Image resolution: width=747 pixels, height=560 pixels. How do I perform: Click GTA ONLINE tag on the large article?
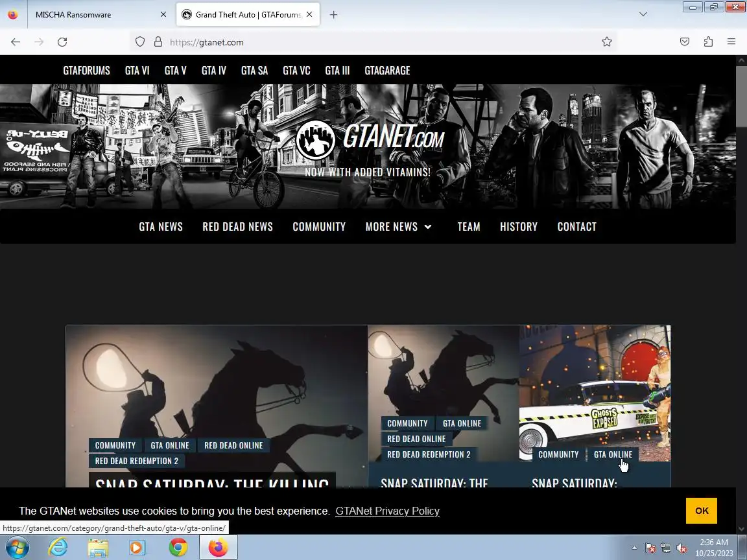(x=170, y=445)
